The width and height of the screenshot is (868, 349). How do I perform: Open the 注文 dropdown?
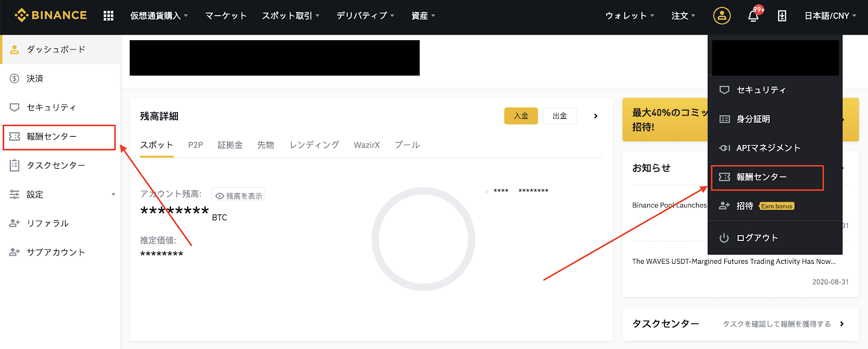coord(683,16)
